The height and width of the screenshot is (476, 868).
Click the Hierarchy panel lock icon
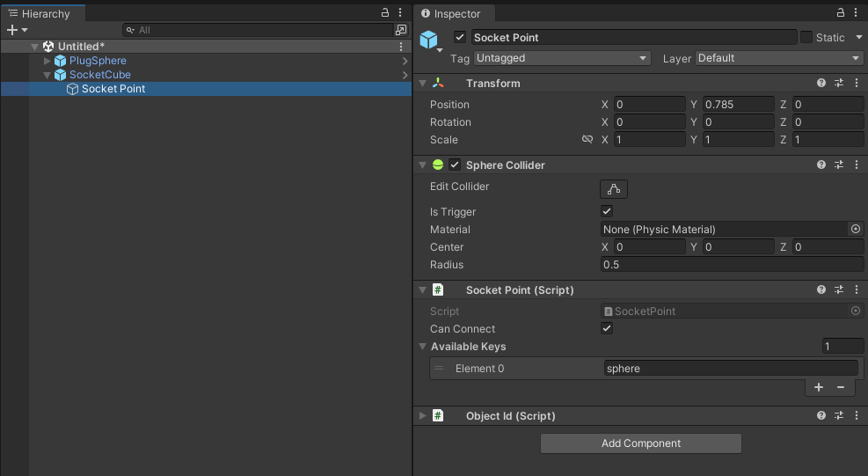[385, 12]
